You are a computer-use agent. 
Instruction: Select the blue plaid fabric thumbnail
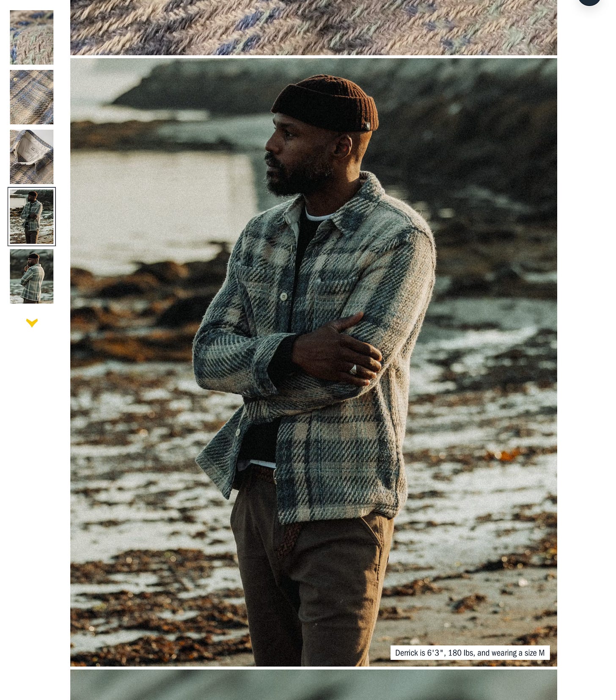[x=32, y=97]
